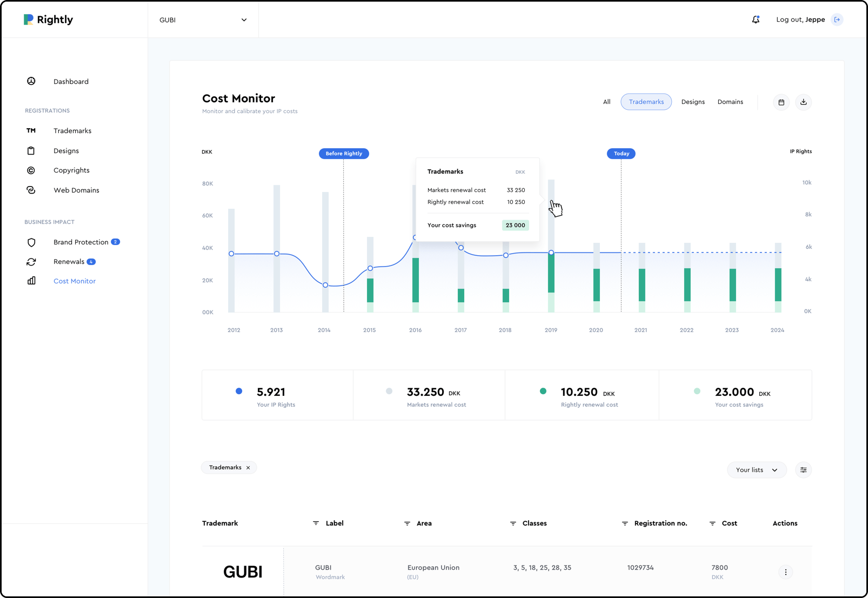This screenshot has width=868, height=598.
Task: Click the Trademark column header
Action: click(220, 523)
